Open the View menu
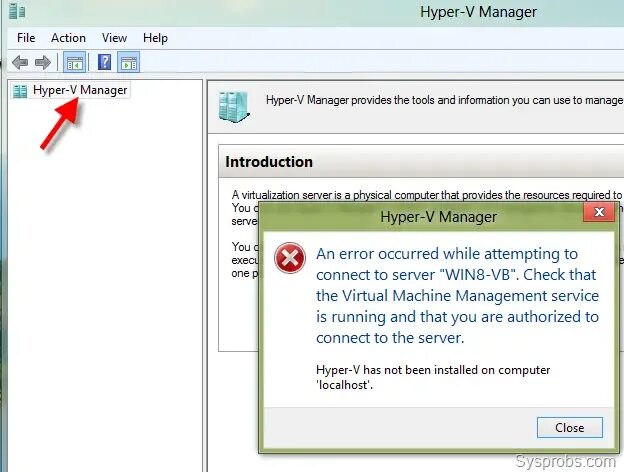The width and height of the screenshot is (624, 472). (114, 38)
